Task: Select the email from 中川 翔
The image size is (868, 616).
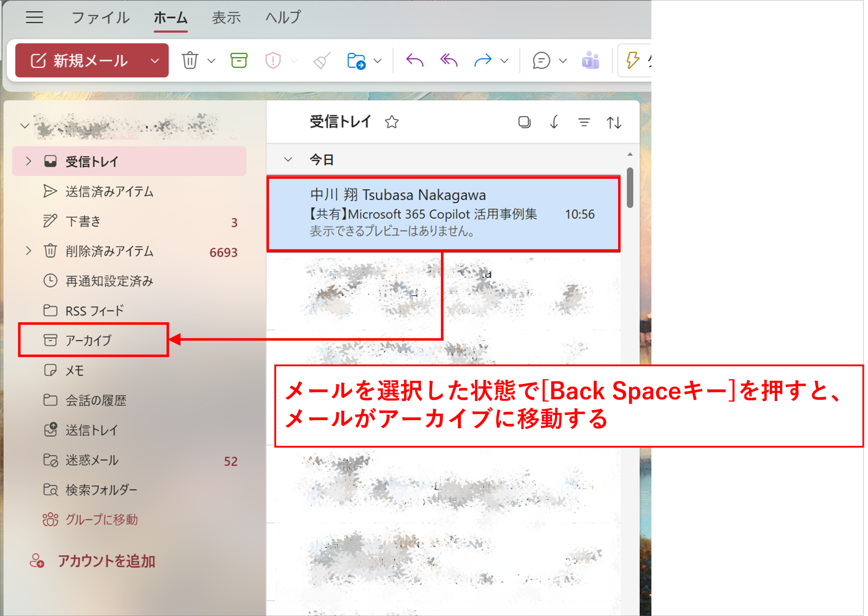Action: click(443, 213)
